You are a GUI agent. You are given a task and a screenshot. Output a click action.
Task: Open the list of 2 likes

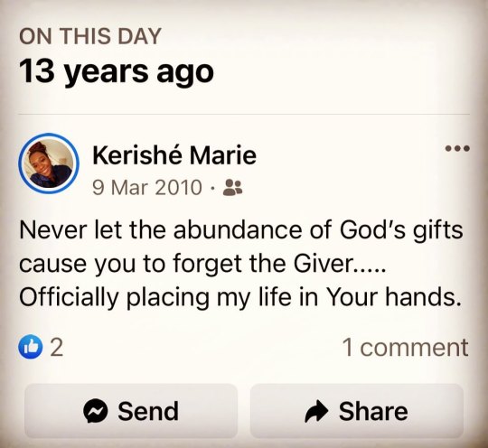pos(41,347)
